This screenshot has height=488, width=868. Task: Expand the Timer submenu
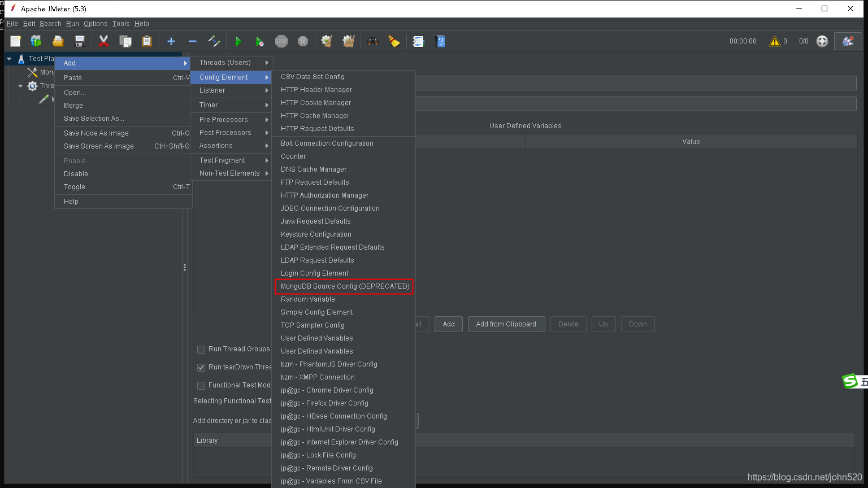tap(232, 105)
